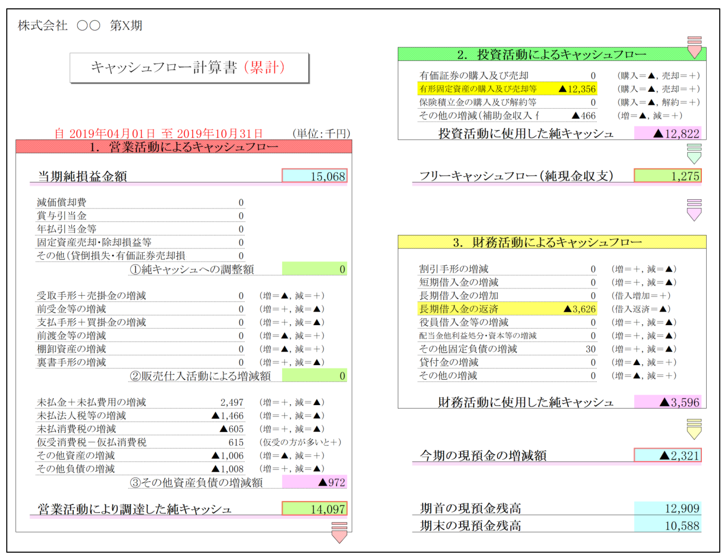Click the red arrow icon above the investing section header
Viewport: 728px width, 560px height.
pyautogui.click(x=694, y=47)
